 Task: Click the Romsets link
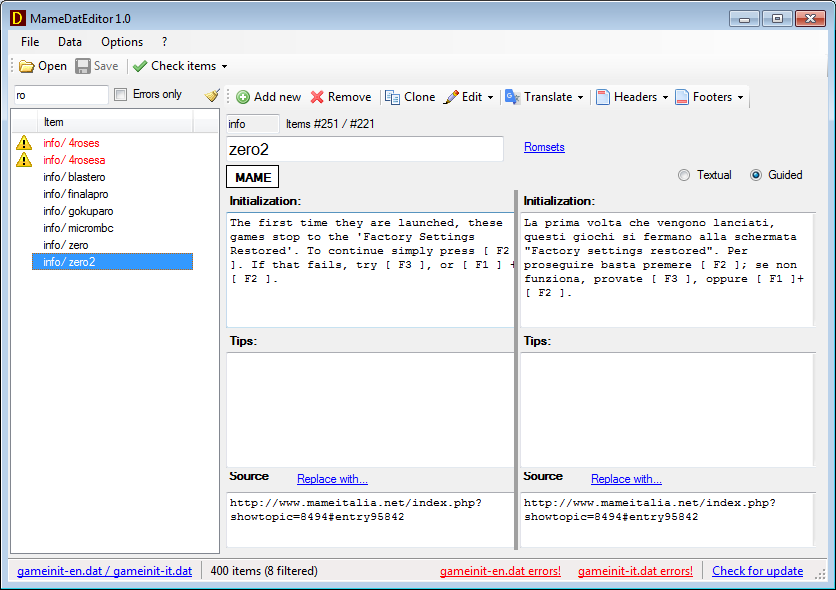(544, 147)
